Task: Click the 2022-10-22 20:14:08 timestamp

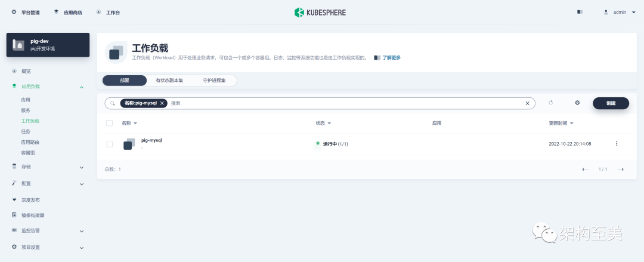Action: 570,144
